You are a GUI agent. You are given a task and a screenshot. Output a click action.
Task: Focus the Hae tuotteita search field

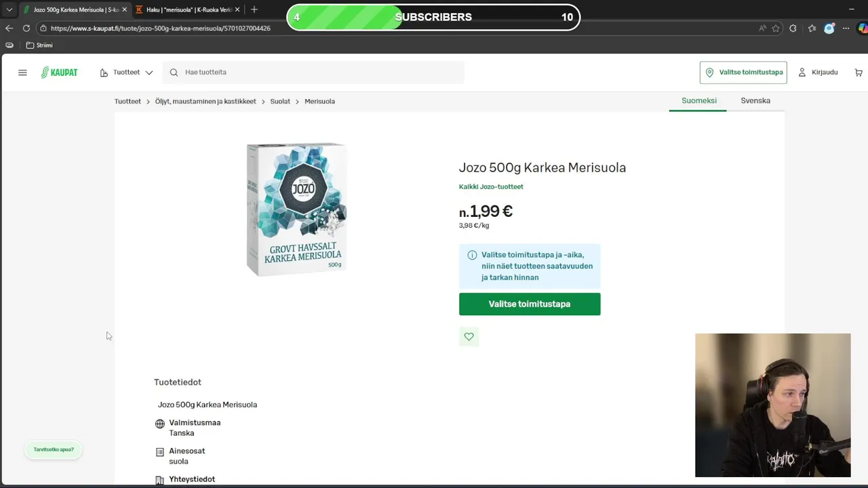pos(313,73)
